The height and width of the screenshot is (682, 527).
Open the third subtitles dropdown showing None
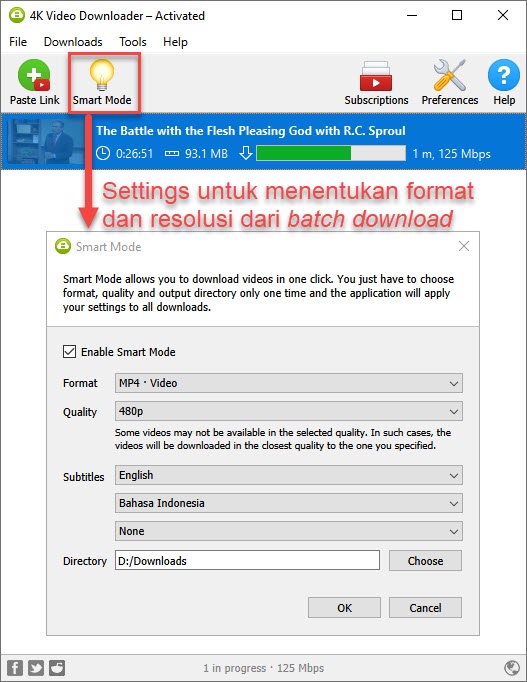(289, 531)
